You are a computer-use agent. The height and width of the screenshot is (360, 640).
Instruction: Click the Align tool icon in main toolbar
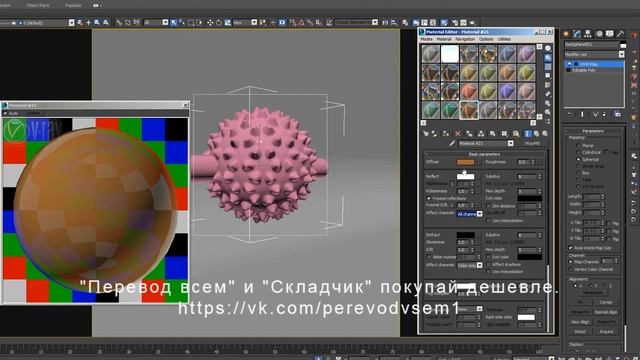pyautogui.click(x=394, y=22)
